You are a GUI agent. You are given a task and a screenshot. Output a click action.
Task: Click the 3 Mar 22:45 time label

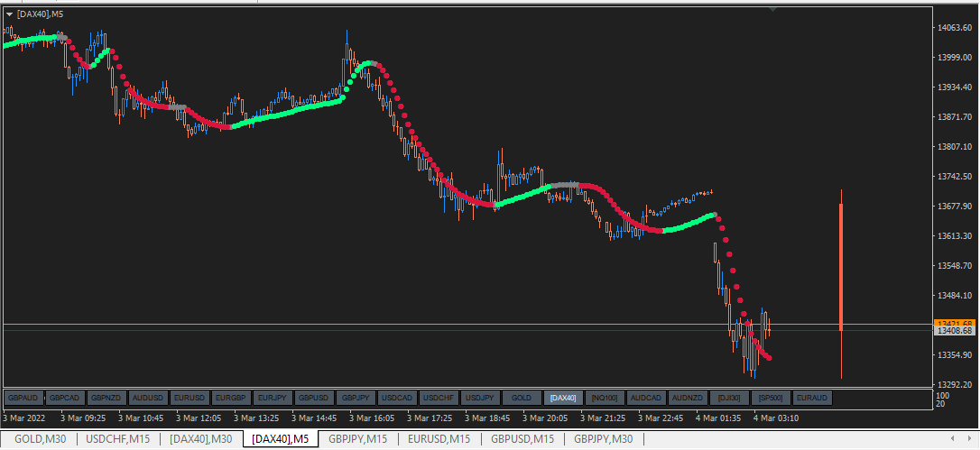tap(661, 418)
